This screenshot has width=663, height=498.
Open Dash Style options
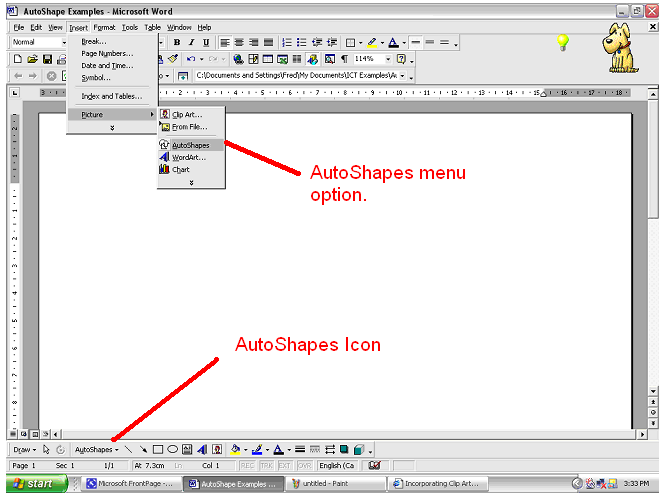(x=315, y=449)
